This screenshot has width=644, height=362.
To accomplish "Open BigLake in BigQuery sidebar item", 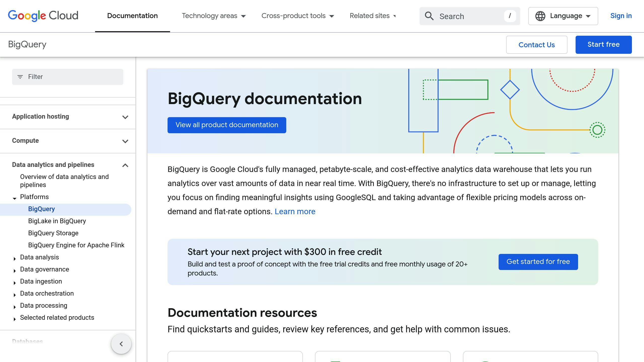I will click(x=57, y=221).
